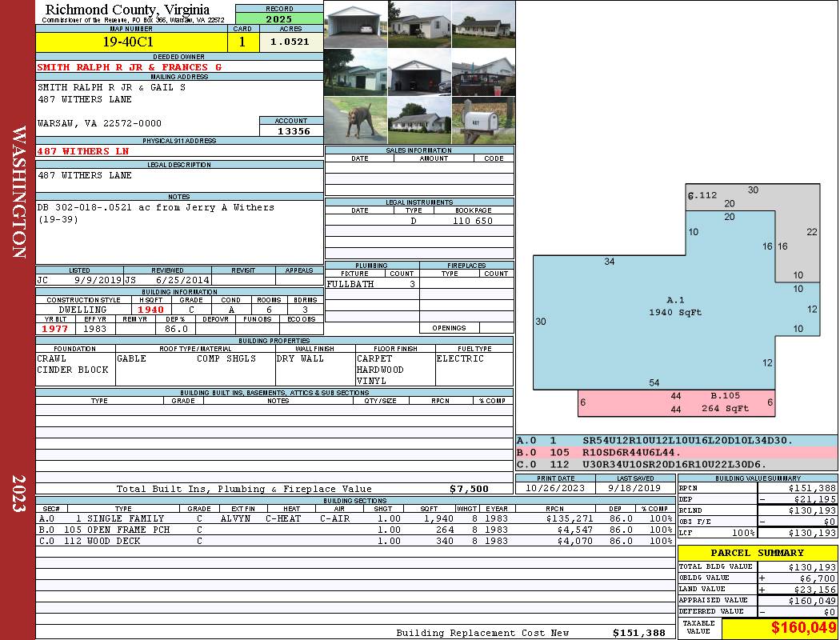Open the open carport photo thumbnail
This screenshot has width=840, height=640.
tap(356, 25)
